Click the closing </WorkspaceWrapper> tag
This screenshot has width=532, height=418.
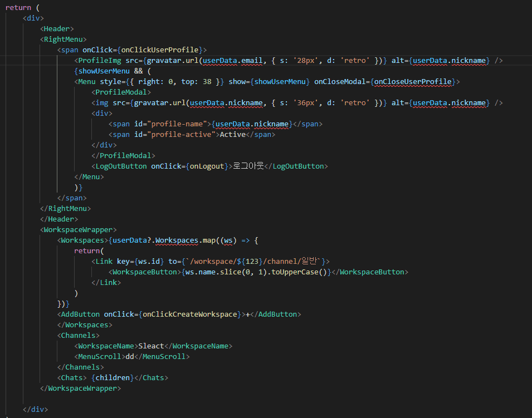(x=80, y=388)
